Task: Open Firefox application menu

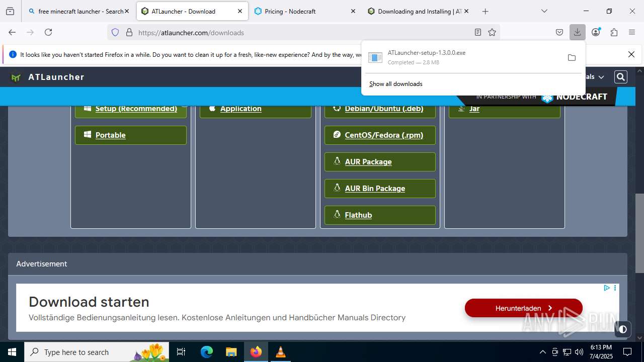Action: pos(632,32)
